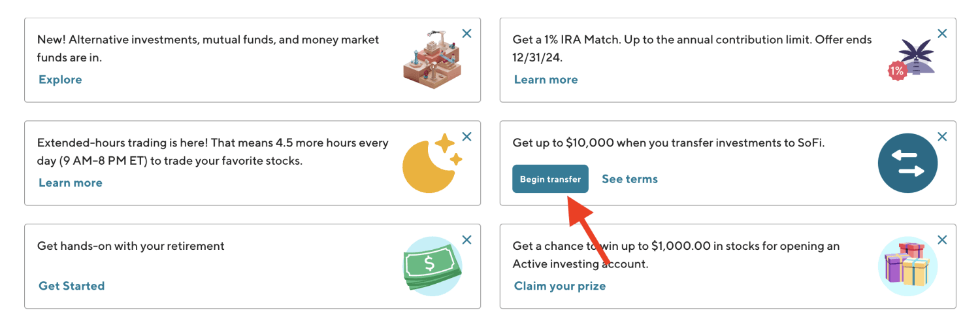Image resolution: width=980 pixels, height=327 pixels.
Task: Select Get Started for retirement
Action: 71,286
